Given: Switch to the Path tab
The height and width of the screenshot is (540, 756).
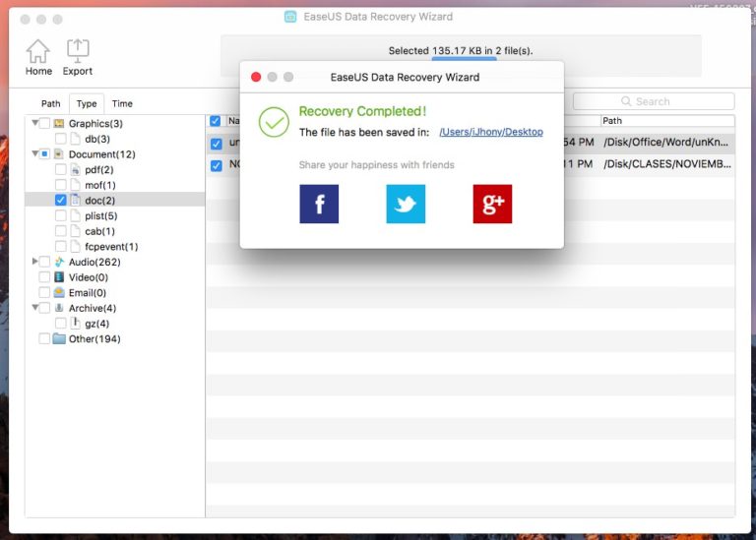Looking at the screenshot, I should coord(50,103).
